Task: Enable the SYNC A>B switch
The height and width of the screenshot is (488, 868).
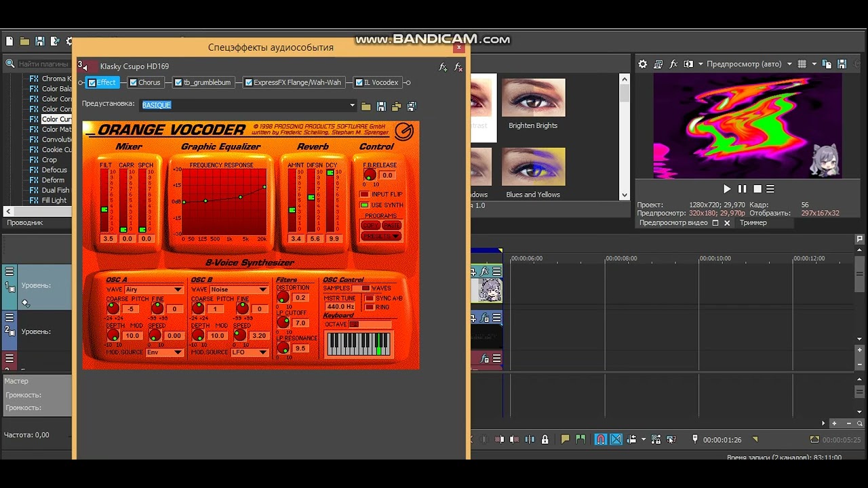Action: pyautogui.click(x=370, y=298)
